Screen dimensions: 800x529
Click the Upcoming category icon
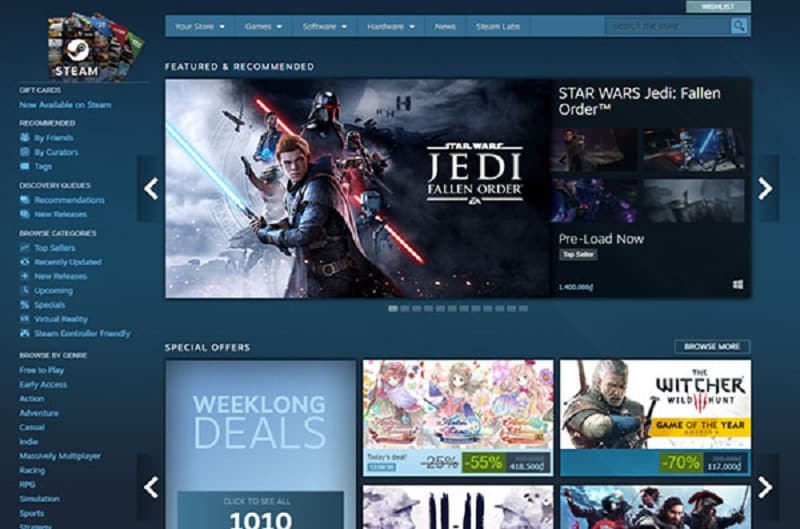click(24, 290)
